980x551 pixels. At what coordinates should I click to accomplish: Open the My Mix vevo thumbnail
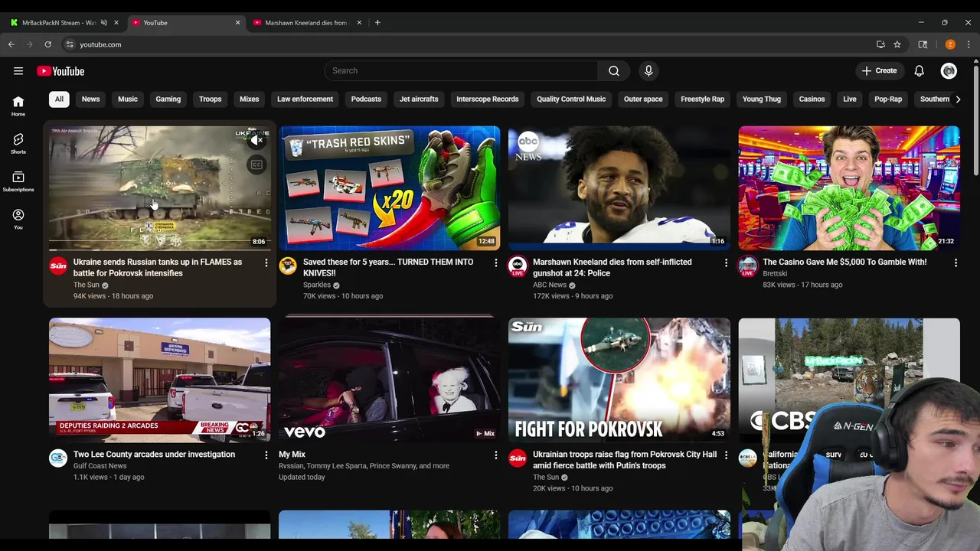pos(389,380)
